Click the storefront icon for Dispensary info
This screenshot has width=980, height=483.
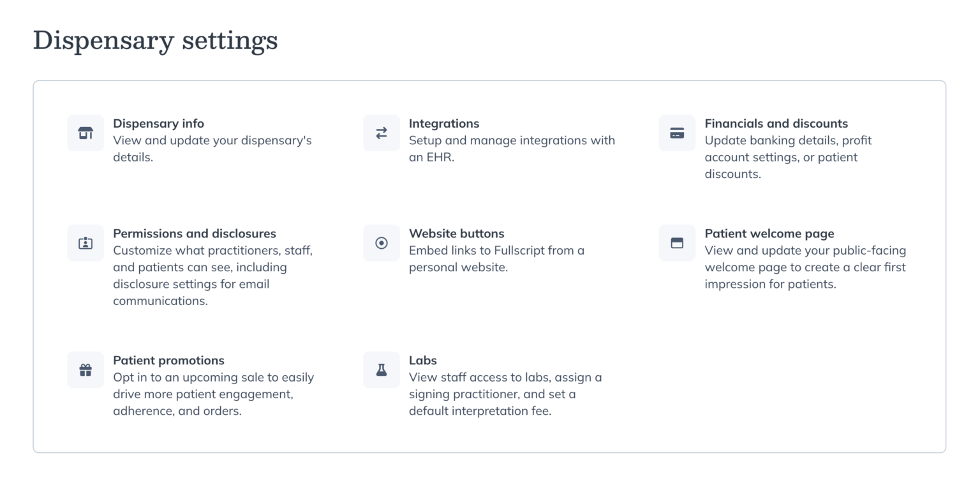point(85,133)
